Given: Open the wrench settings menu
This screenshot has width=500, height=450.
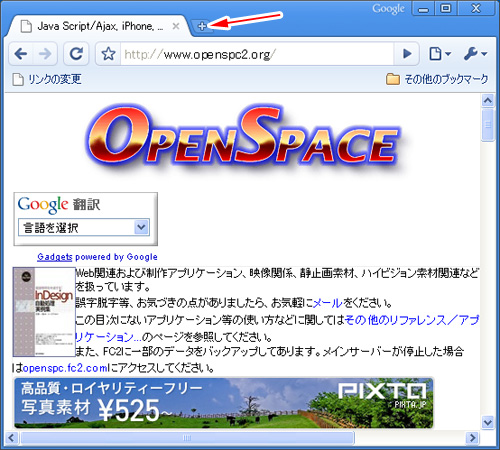Looking at the screenshot, I should [x=475, y=54].
